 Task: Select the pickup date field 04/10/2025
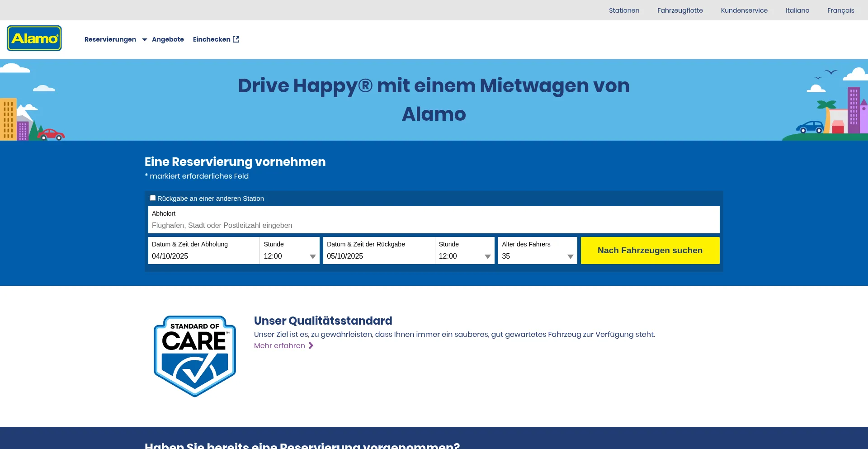coord(203,256)
